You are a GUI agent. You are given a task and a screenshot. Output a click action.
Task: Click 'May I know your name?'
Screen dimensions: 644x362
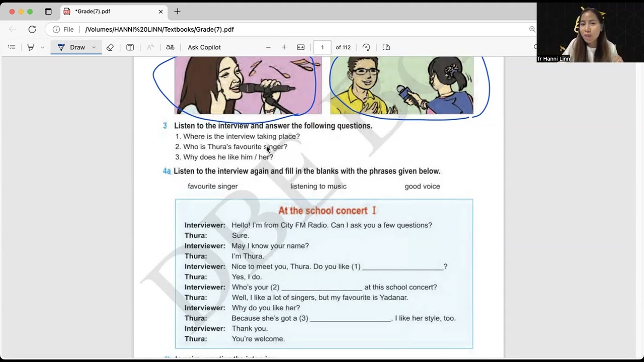pos(270,246)
